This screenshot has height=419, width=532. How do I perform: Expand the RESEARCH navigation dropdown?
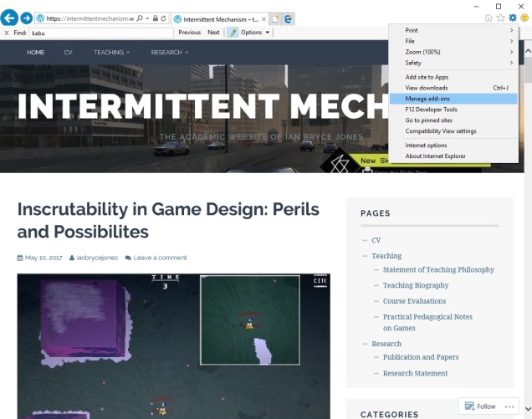tap(169, 52)
